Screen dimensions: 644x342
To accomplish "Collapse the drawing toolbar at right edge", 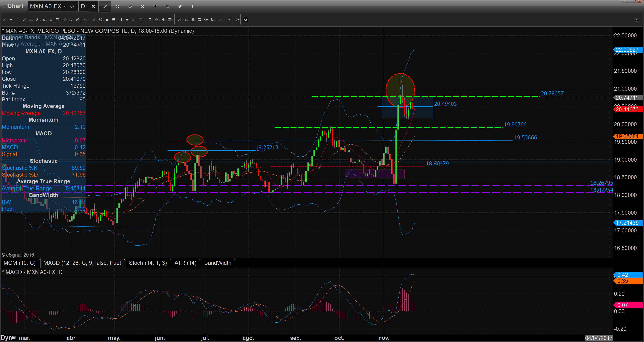I will tap(637, 20).
